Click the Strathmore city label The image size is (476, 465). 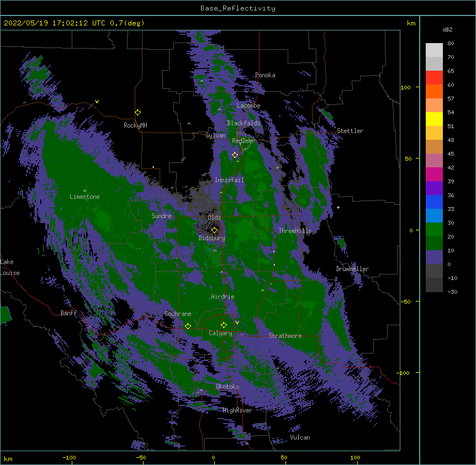pyautogui.click(x=285, y=336)
